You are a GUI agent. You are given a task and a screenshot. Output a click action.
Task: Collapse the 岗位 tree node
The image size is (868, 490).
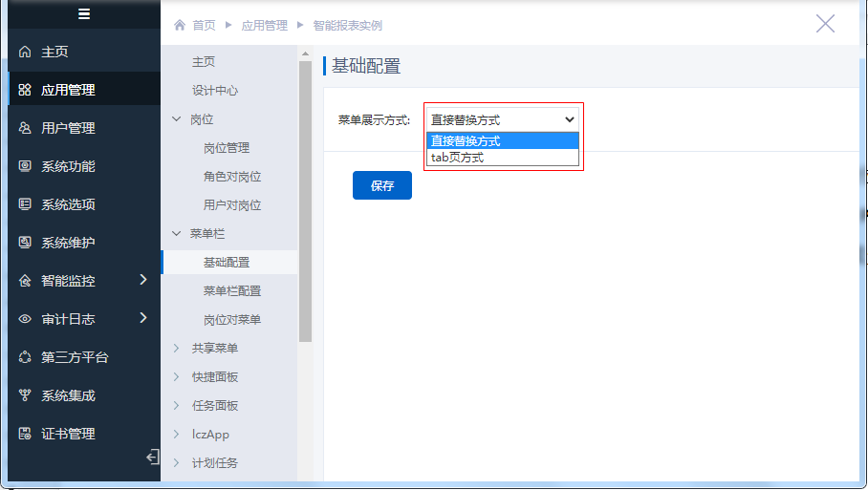[x=176, y=119]
